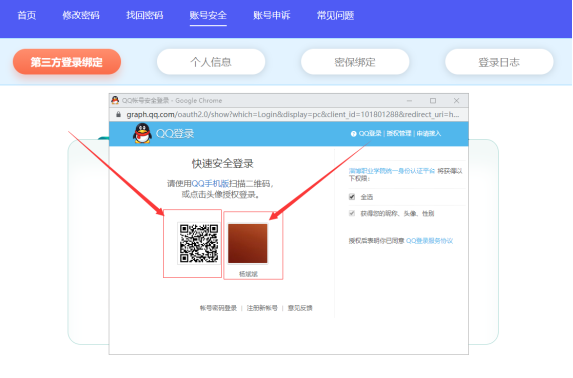The width and height of the screenshot is (573, 378).
Task: Click the 登录日志 button
Action: [499, 62]
